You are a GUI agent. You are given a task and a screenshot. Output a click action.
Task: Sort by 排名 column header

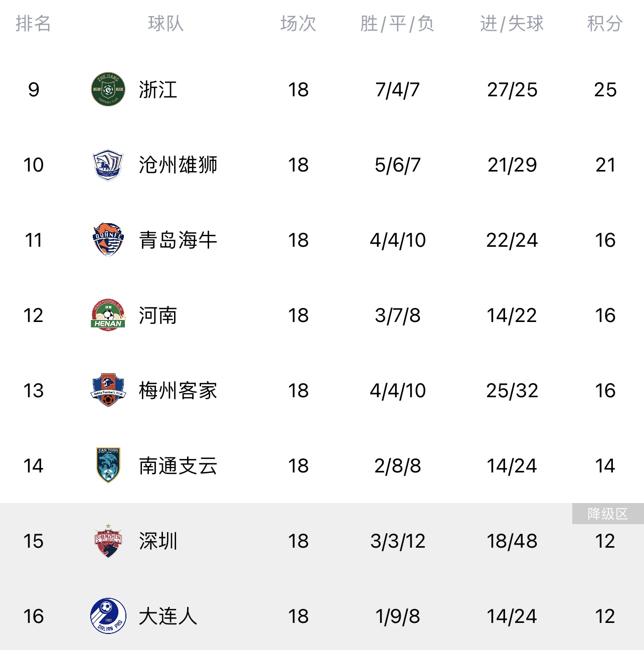pyautogui.click(x=33, y=24)
